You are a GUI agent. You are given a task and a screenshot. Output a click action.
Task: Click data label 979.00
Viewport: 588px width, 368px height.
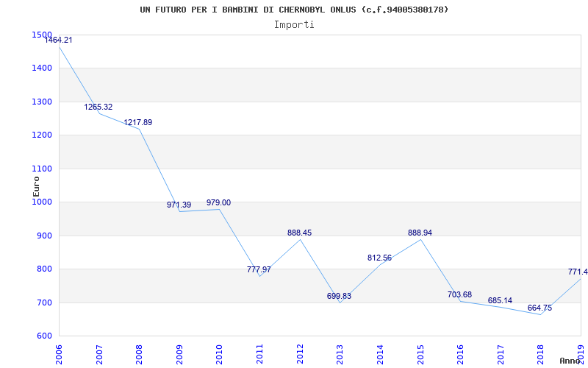click(x=218, y=203)
